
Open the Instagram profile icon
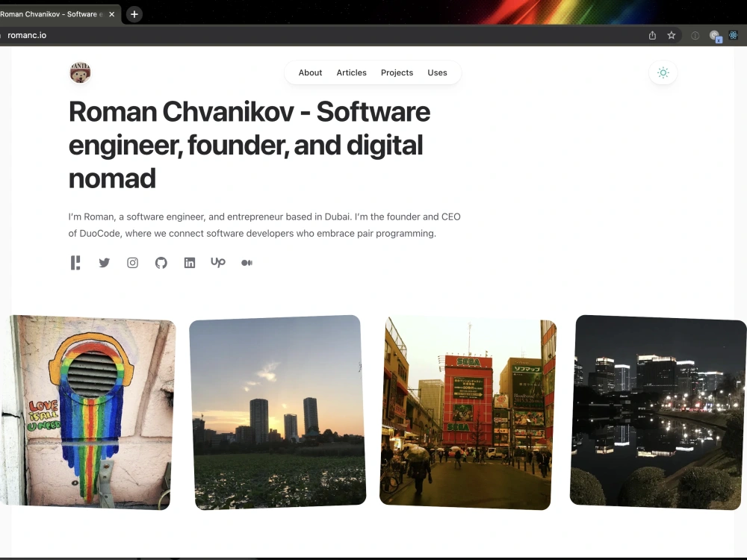(x=132, y=263)
